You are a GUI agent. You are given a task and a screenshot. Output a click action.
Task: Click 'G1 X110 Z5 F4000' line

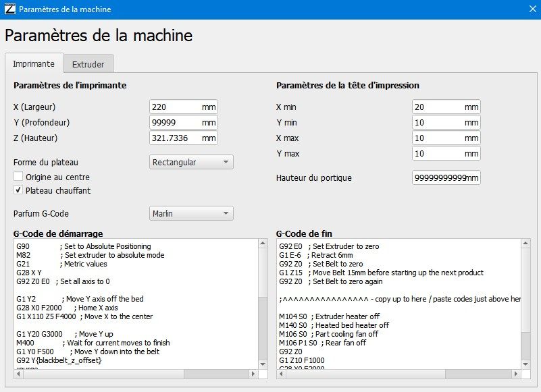tap(84, 316)
